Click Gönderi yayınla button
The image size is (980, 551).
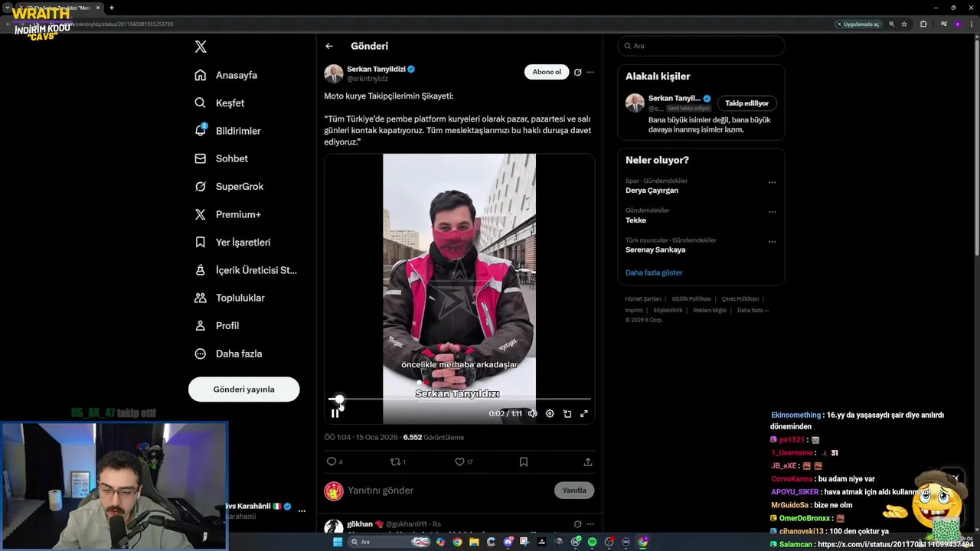(x=243, y=389)
